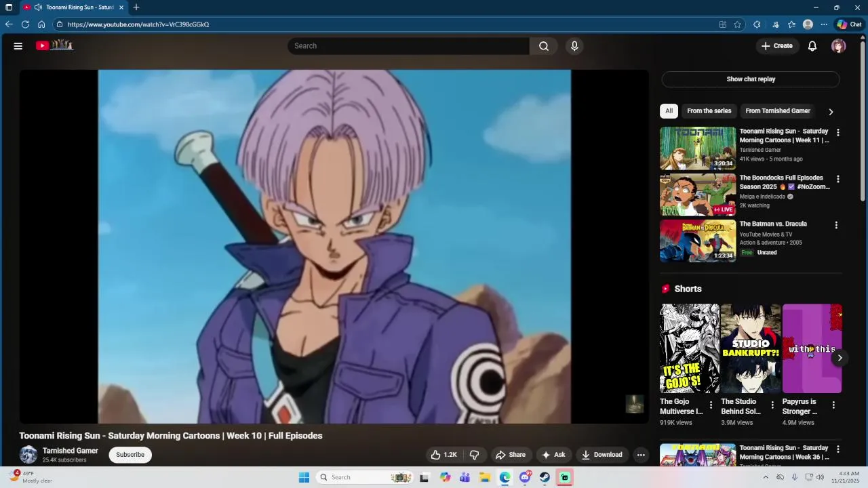Dislike the video with thumbs down

475,455
